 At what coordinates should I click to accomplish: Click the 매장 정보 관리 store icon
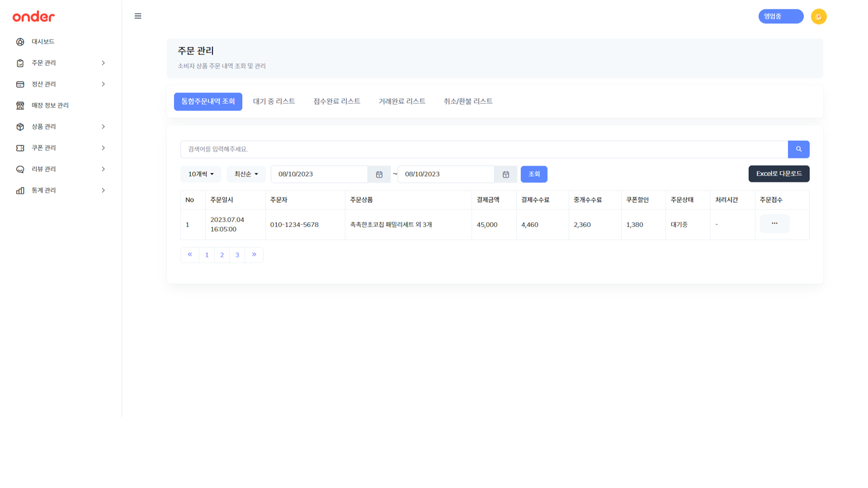20,105
